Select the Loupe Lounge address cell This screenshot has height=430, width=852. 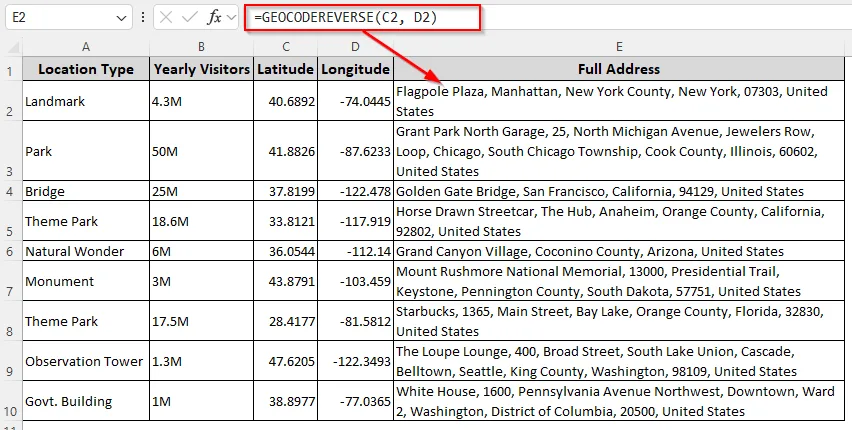619,361
